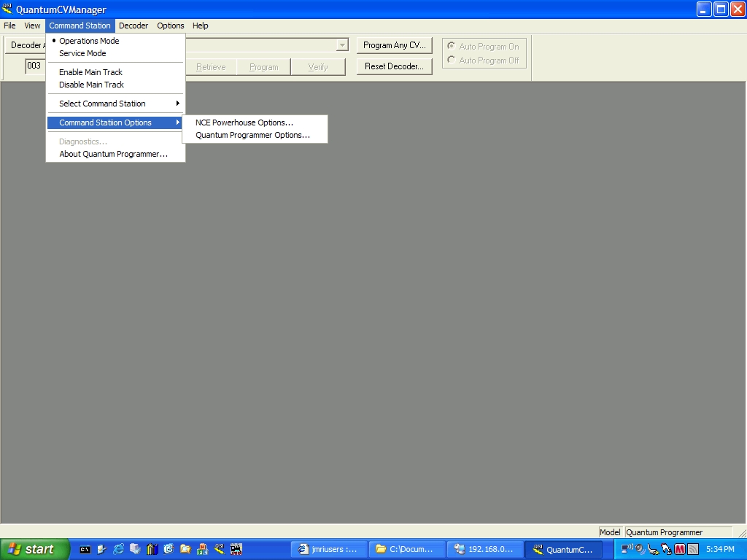The image size is (747, 560).
Task: Expand Command Station Options submenu
Action: pyautogui.click(x=115, y=122)
